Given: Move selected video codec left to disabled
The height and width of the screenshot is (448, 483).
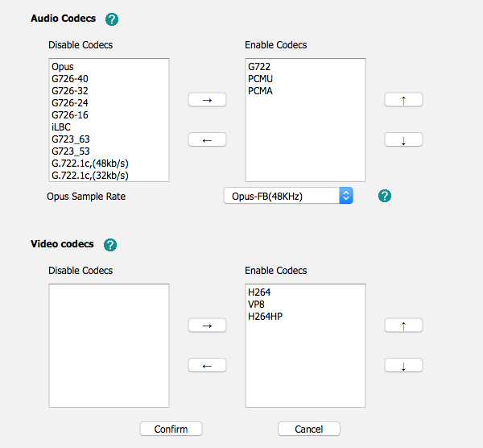Looking at the screenshot, I should [x=207, y=366].
